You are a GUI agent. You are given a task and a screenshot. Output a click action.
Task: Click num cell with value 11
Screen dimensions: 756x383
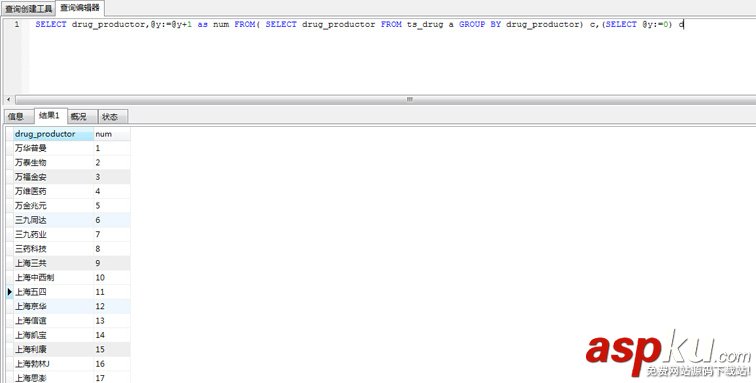(112, 292)
